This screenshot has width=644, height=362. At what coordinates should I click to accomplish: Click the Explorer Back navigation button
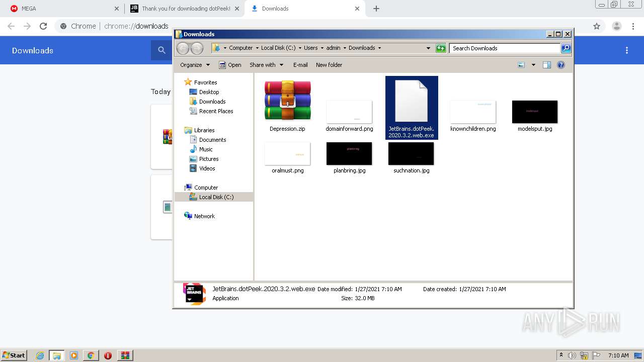183,48
